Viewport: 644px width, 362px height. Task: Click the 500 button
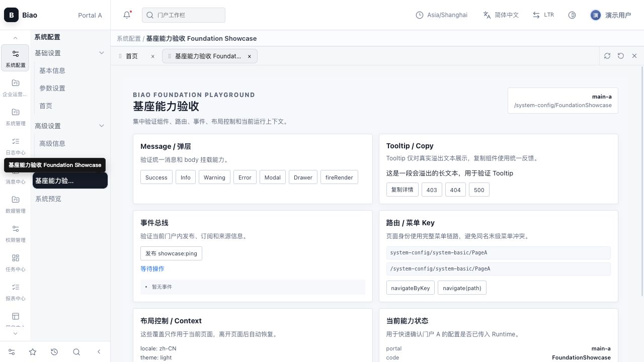(479, 190)
